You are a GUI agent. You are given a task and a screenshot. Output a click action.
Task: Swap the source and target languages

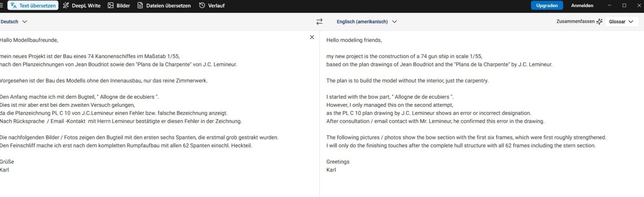coord(319,21)
